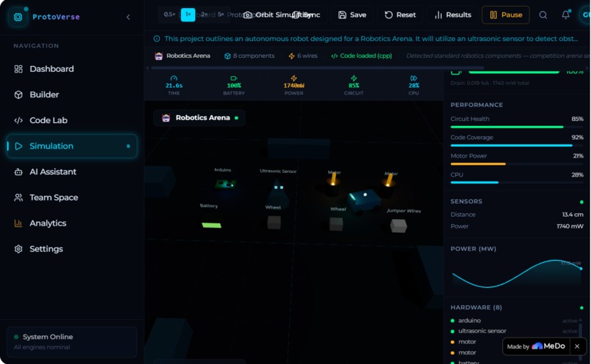Switch simulation speed to 2x

(204, 15)
